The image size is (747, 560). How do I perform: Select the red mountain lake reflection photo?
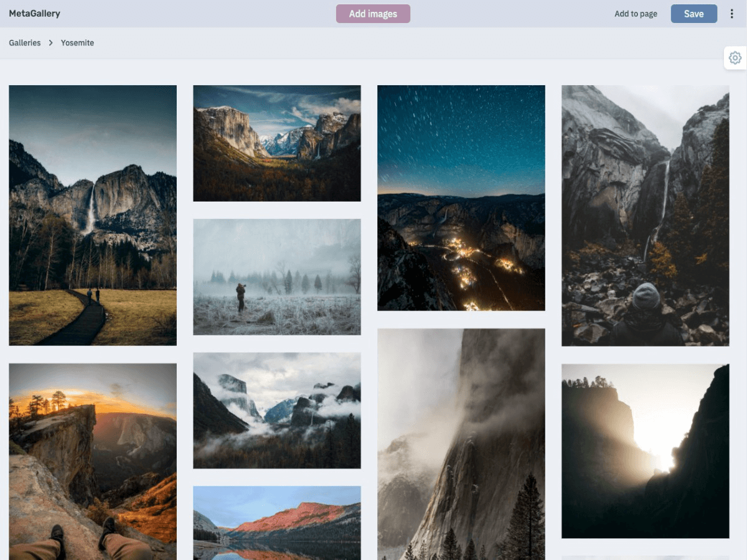coord(277,523)
